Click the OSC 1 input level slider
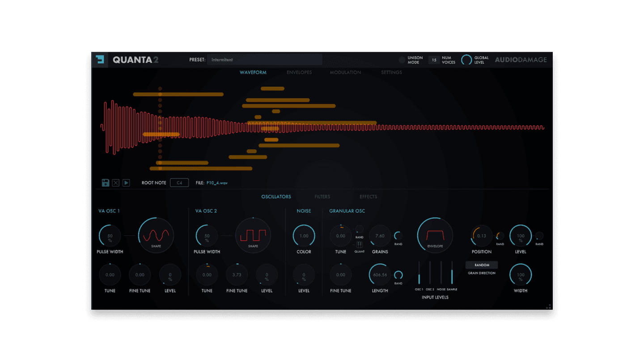Screen dimensions: 644x362 pyautogui.click(x=419, y=273)
